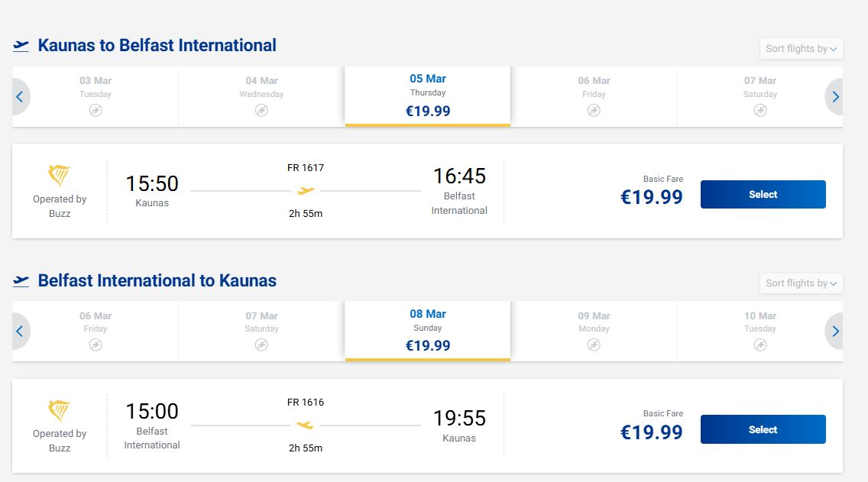868x482 pixels.
Task: Click the 07 Mar Saturday return date tab
Action: click(x=261, y=330)
